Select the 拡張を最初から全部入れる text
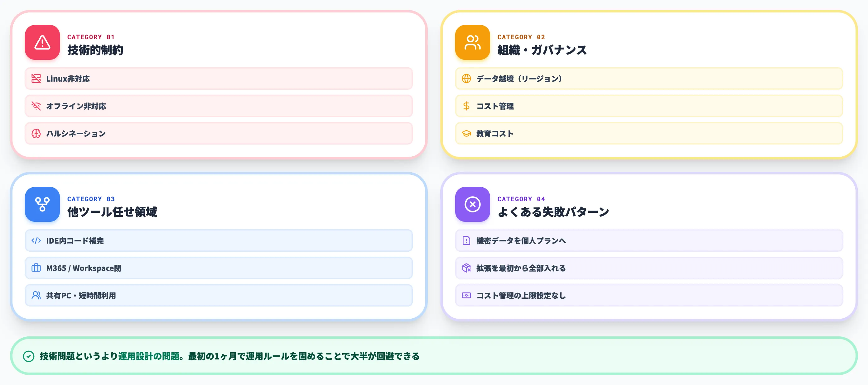 (x=521, y=268)
